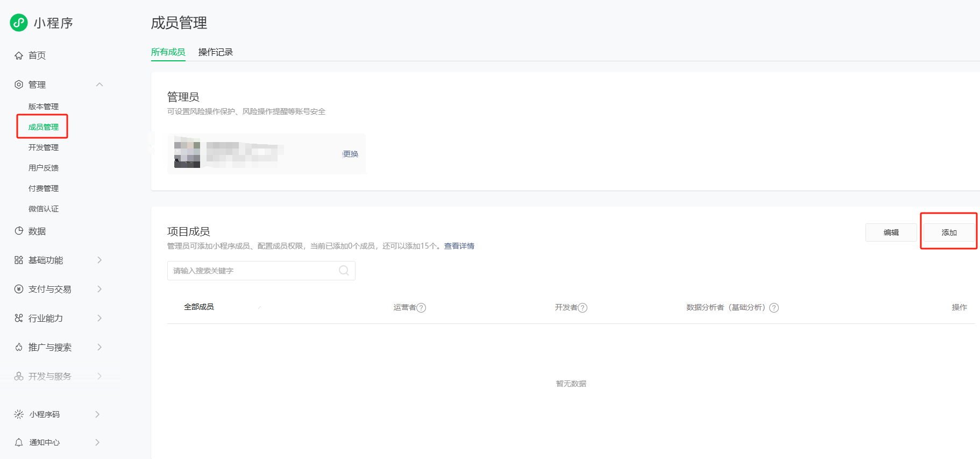This screenshot has height=459, width=980.
Task: Open the 查看详情 link
Action: (459, 246)
